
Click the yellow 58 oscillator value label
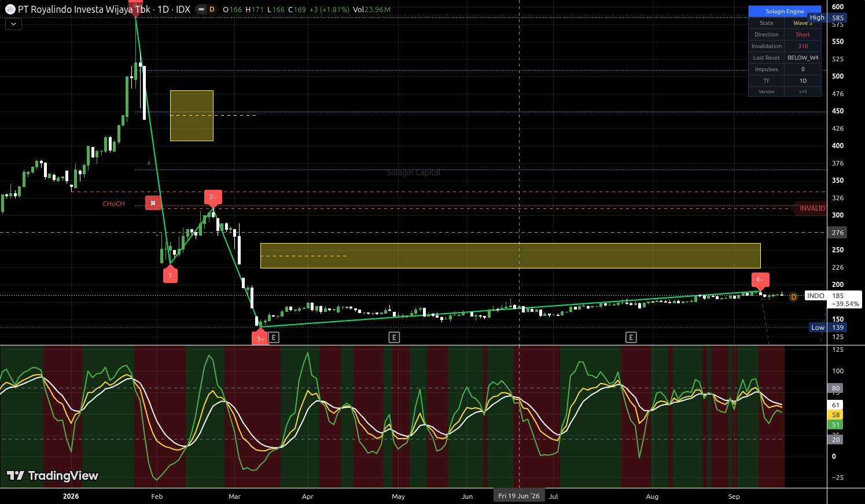[836, 415]
